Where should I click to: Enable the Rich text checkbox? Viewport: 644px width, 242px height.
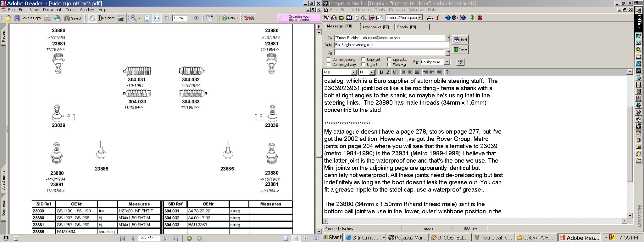coord(389,65)
